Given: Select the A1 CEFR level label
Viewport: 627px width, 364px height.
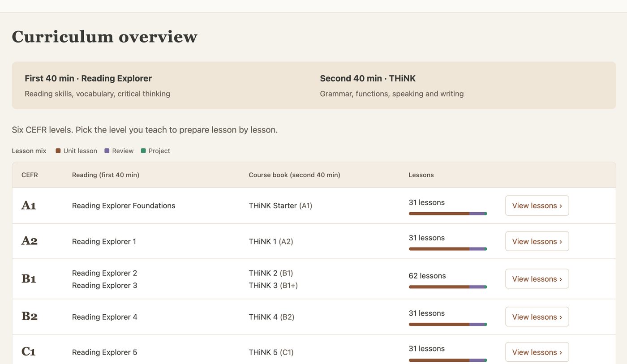Looking at the screenshot, I should [29, 206].
